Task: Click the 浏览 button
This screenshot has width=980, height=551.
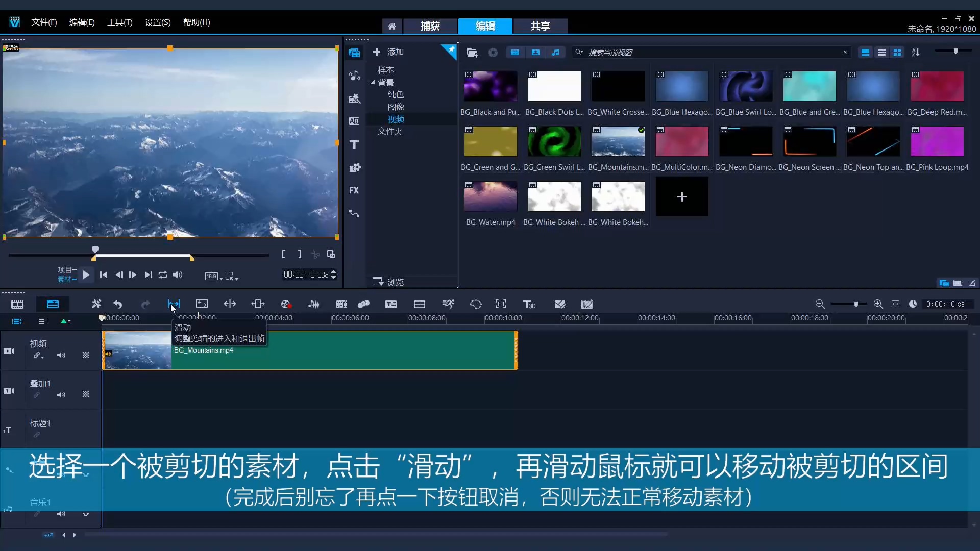Action: click(x=388, y=282)
